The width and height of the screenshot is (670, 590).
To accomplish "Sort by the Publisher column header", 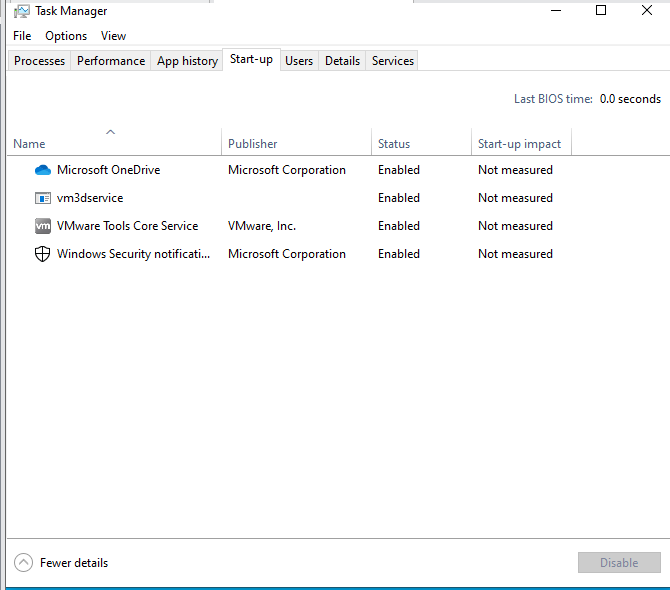I will (297, 142).
